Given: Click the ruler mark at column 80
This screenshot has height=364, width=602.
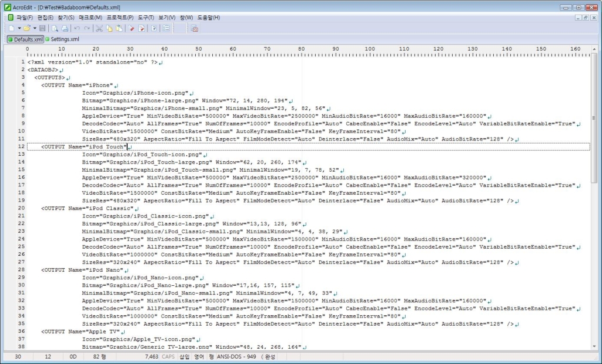Looking at the screenshot, I should click(x=302, y=49).
